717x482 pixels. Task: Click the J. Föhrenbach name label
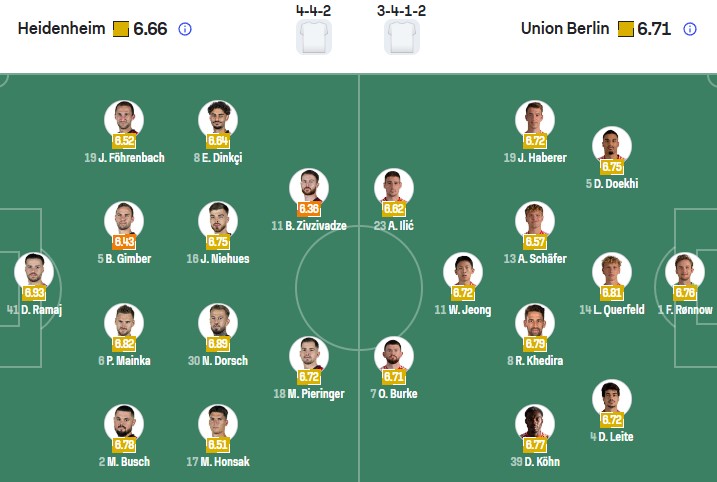(123, 157)
